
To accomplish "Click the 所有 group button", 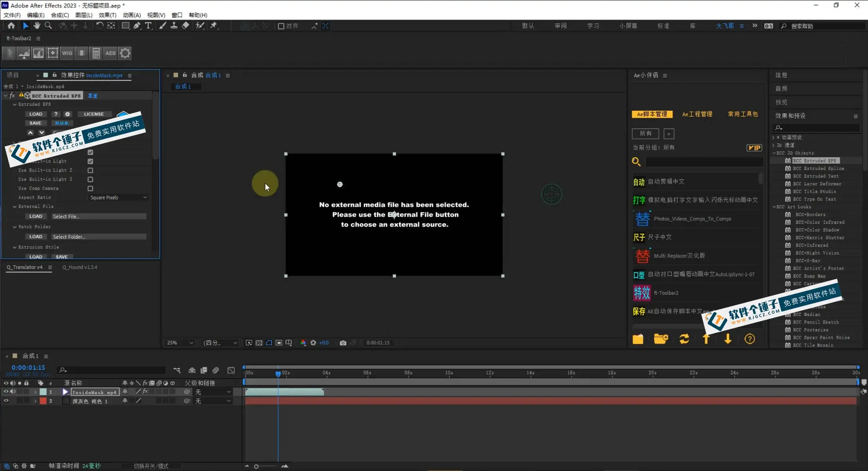I will point(646,133).
